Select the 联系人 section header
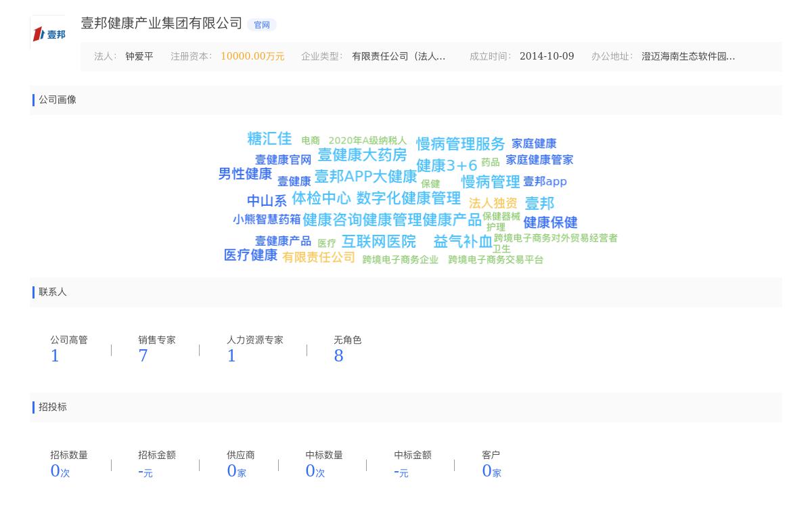Screen dimensions: 812x509 coord(53,292)
